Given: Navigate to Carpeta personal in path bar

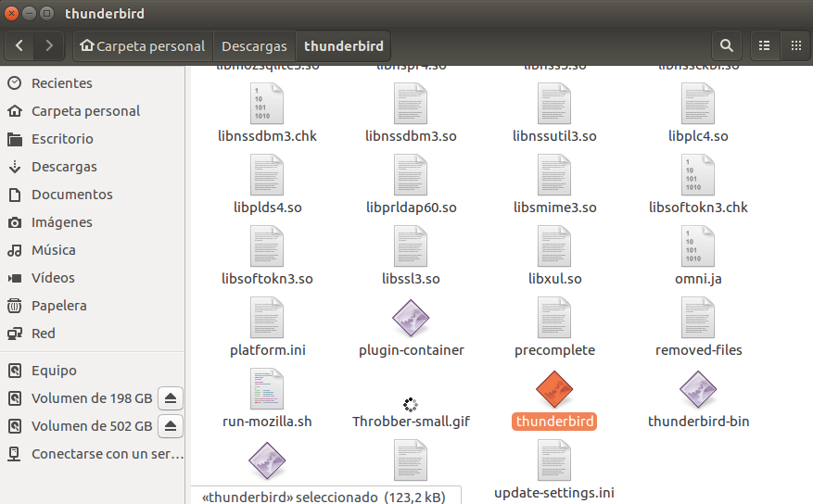Looking at the screenshot, I should pyautogui.click(x=143, y=45).
